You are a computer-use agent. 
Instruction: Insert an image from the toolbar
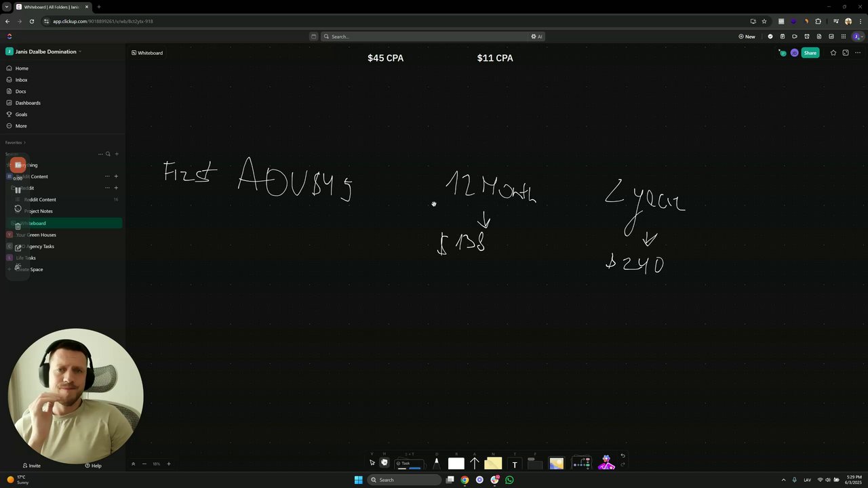557,464
